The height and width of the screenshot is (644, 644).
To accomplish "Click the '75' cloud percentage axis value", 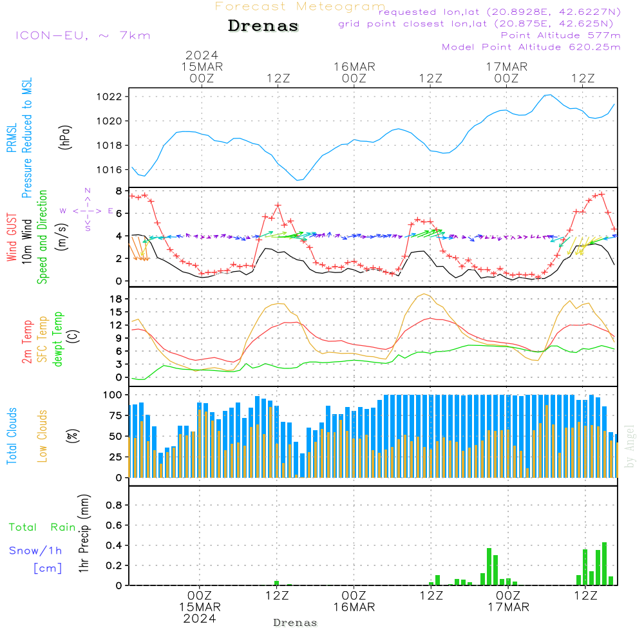I will click(x=116, y=415).
